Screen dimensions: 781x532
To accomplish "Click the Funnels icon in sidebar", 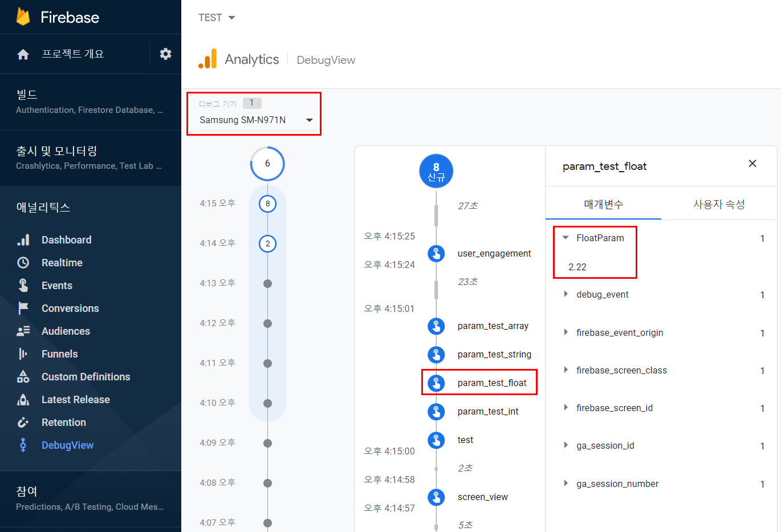I will (23, 354).
